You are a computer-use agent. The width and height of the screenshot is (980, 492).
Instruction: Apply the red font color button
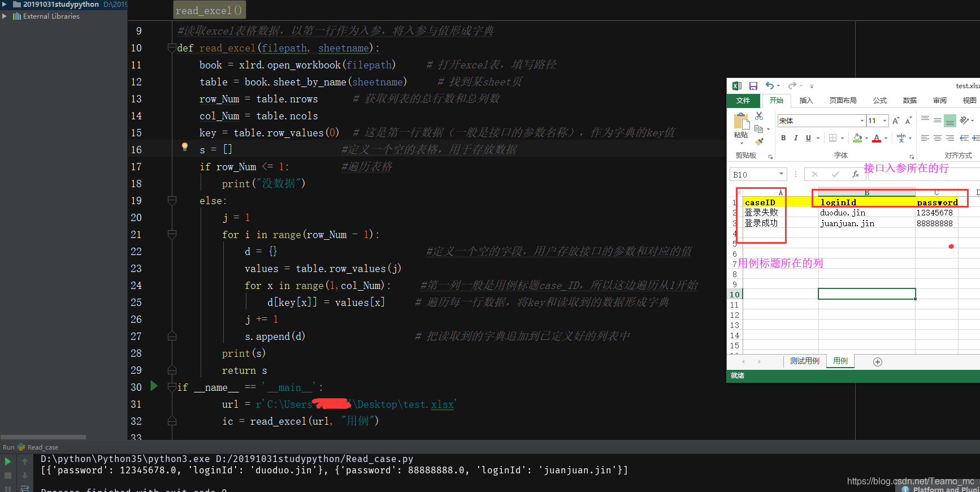tap(877, 138)
